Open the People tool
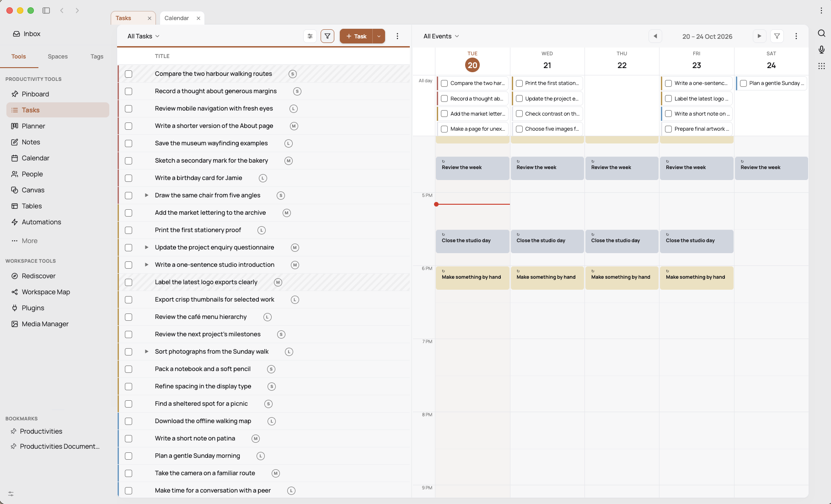This screenshot has width=831, height=504. pos(58,174)
